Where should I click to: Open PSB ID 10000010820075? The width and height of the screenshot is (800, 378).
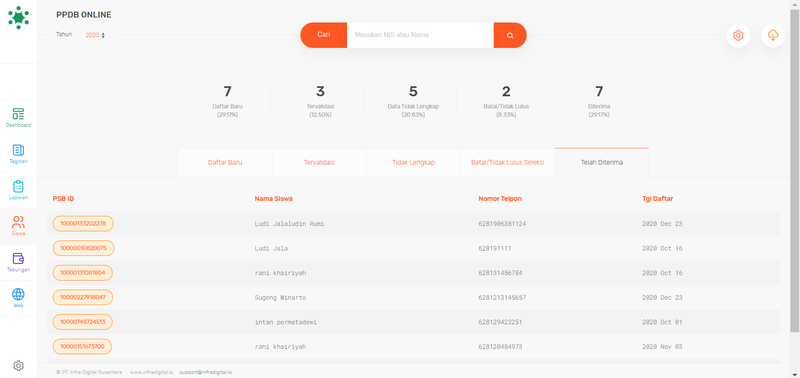coord(83,248)
